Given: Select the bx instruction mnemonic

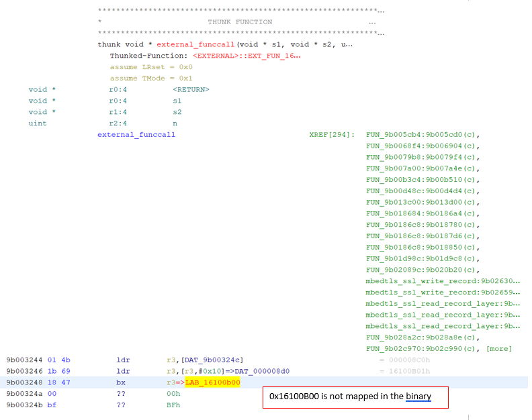Looking at the screenshot, I should tap(121, 382).
